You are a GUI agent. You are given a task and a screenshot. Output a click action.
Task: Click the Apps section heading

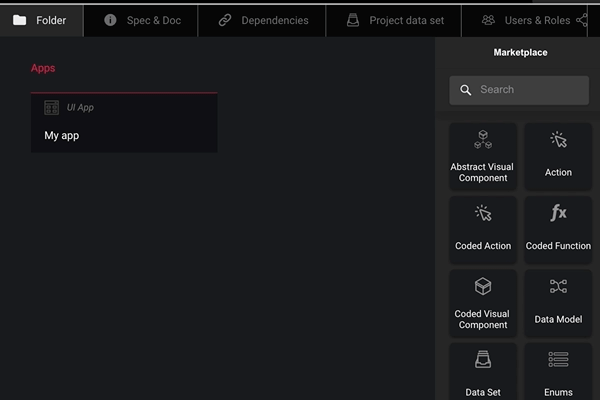tap(43, 68)
